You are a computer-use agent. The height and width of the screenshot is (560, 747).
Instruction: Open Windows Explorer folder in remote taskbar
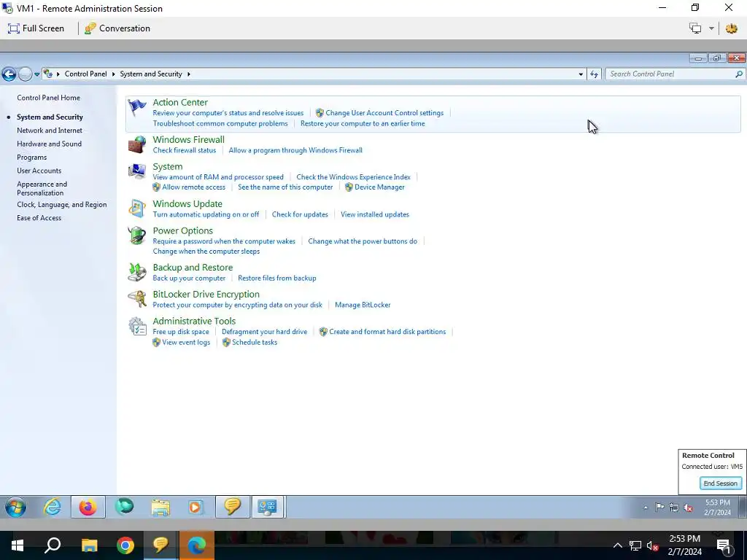[x=160, y=507]
